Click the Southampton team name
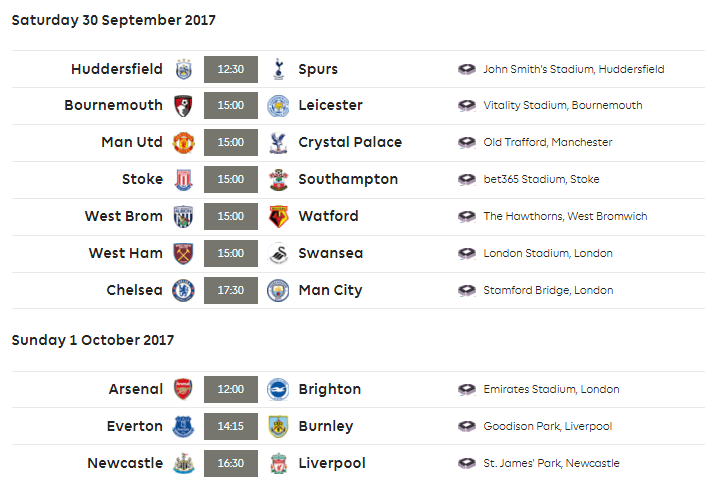The height and width of the screenshot is (477, 705). click(x=348, y=179)
